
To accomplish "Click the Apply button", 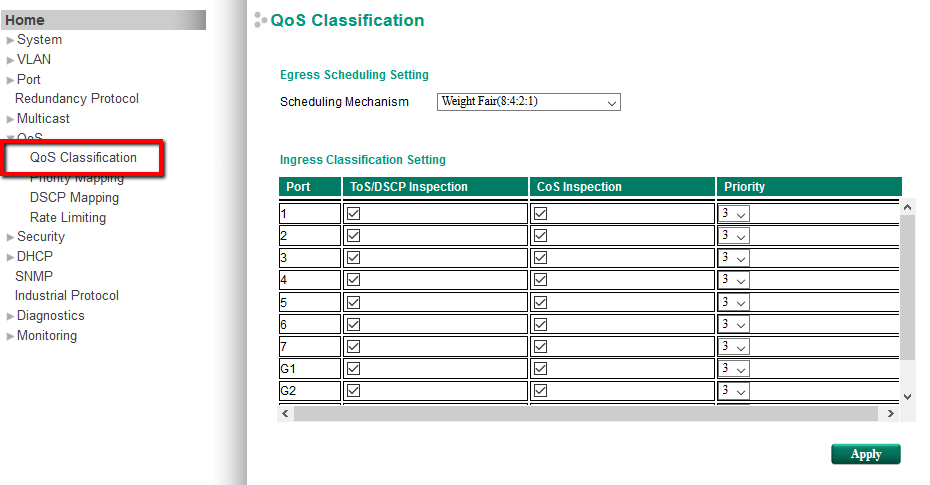I will [x=865, y=454].
